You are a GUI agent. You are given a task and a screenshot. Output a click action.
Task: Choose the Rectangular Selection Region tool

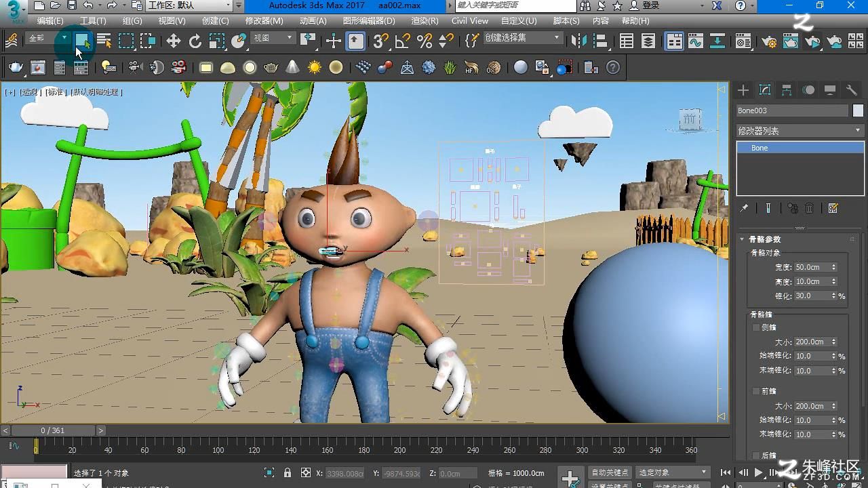click(x=126, y=41)
